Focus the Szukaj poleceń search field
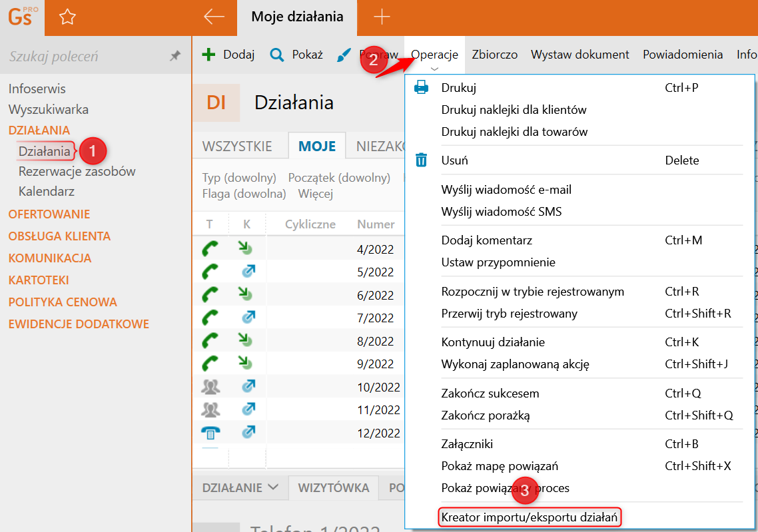 coord(85,57)
